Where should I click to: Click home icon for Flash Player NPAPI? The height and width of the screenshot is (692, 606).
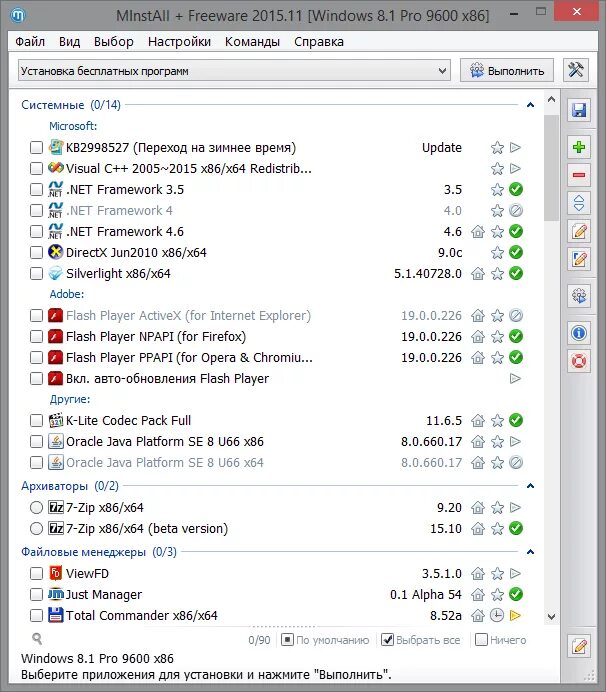[x=478, y=337]
